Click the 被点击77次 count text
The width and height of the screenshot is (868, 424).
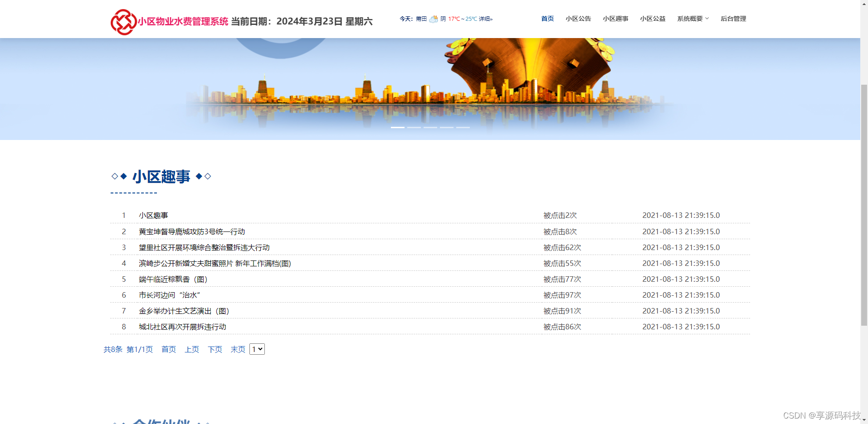[562, 279]
